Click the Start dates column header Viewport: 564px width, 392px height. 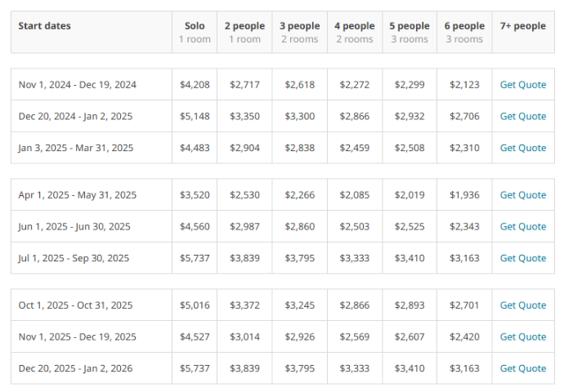(x=45, y=26)
